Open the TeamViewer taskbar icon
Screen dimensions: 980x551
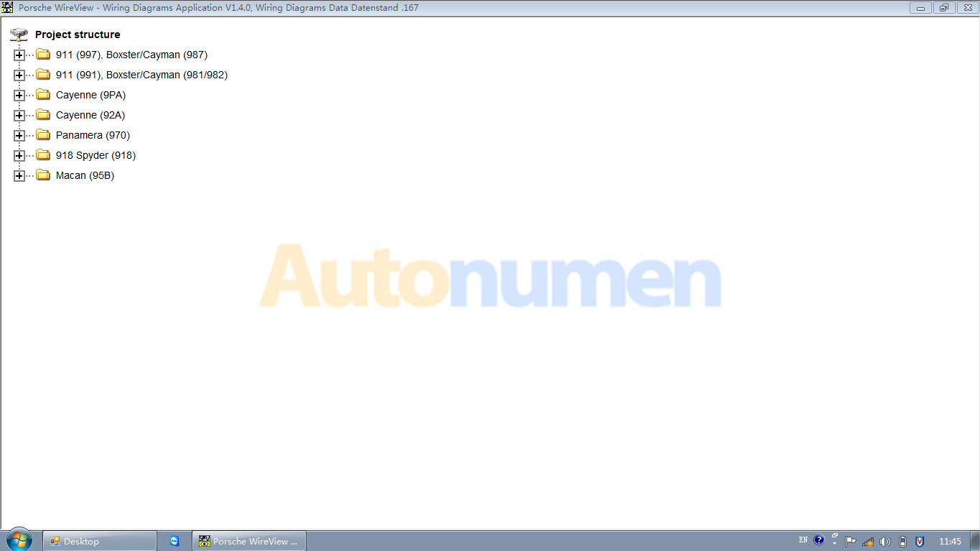pos(174,541)
